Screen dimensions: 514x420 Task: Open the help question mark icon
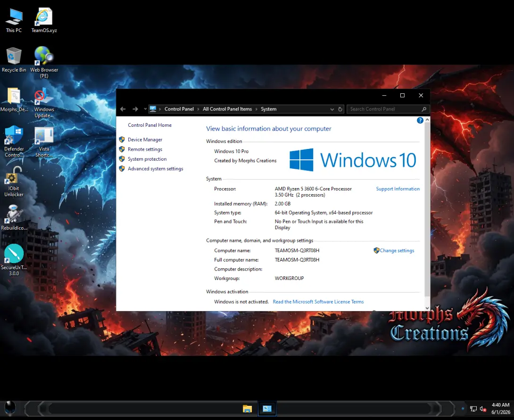[x=420, y=120]
